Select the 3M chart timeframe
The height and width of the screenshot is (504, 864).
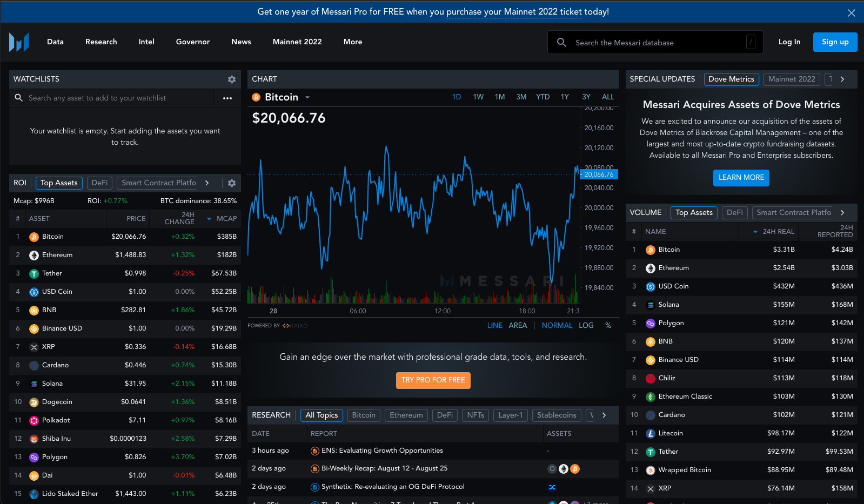point(521,97)
